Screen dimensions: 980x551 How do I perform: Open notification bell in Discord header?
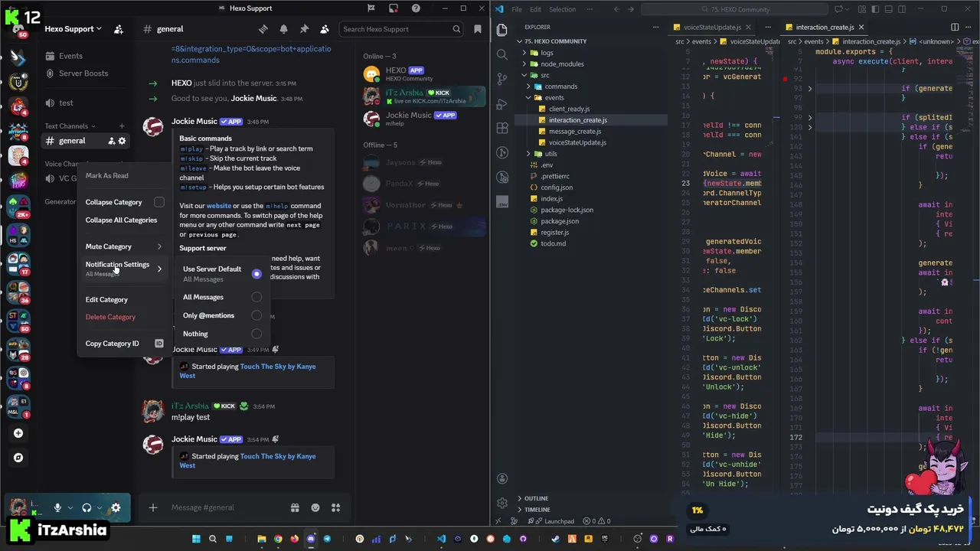(284, 29)
